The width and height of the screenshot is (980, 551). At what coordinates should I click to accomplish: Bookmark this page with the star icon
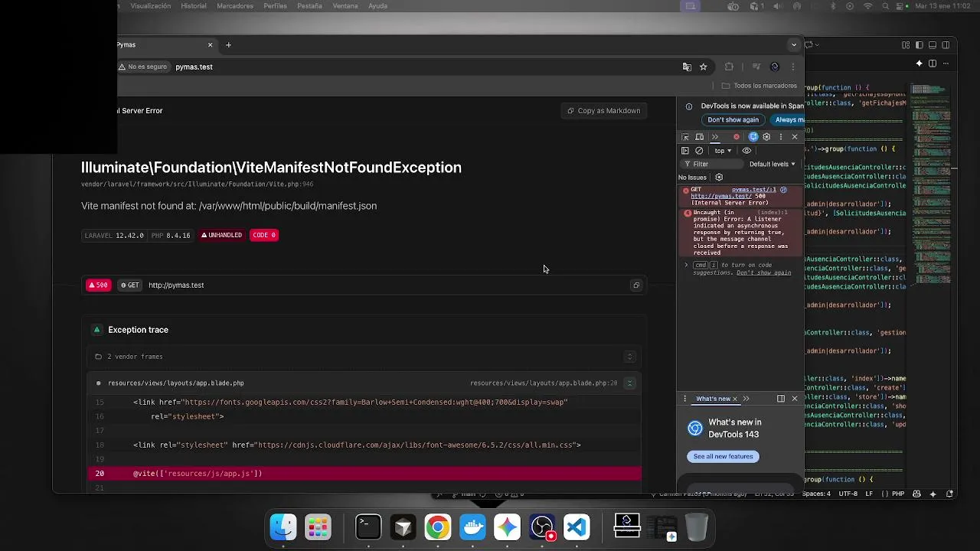[x=703, y=67]
